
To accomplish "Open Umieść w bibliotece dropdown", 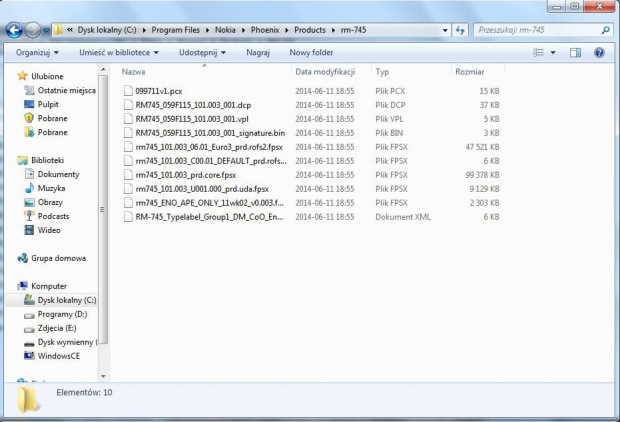I will point(119,53).
